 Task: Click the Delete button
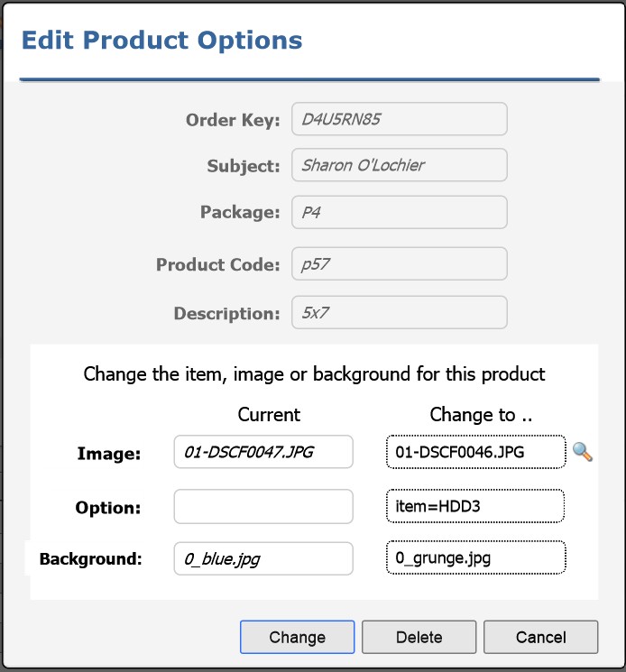coord(419,637)
